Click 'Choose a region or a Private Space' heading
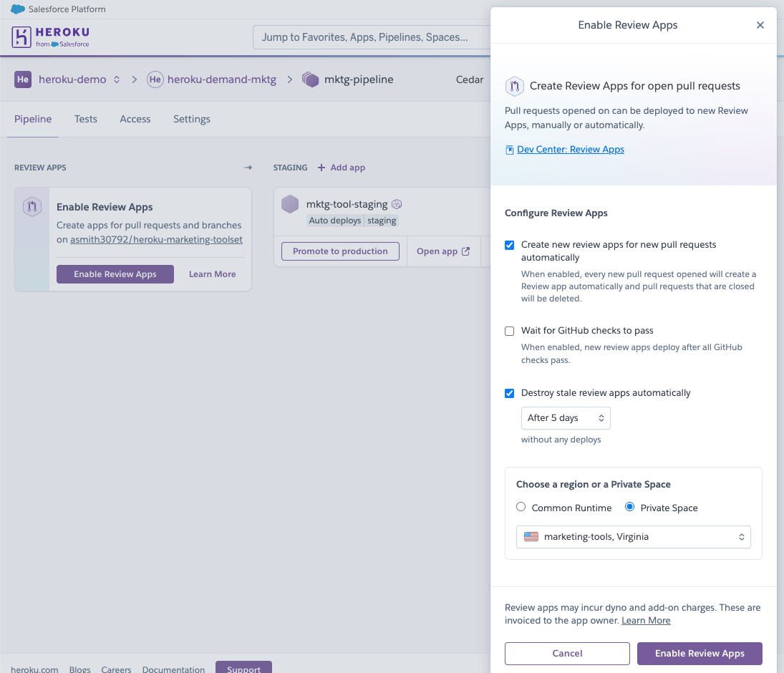The width and height of the screenshot is (784, 673). point(593,485)
